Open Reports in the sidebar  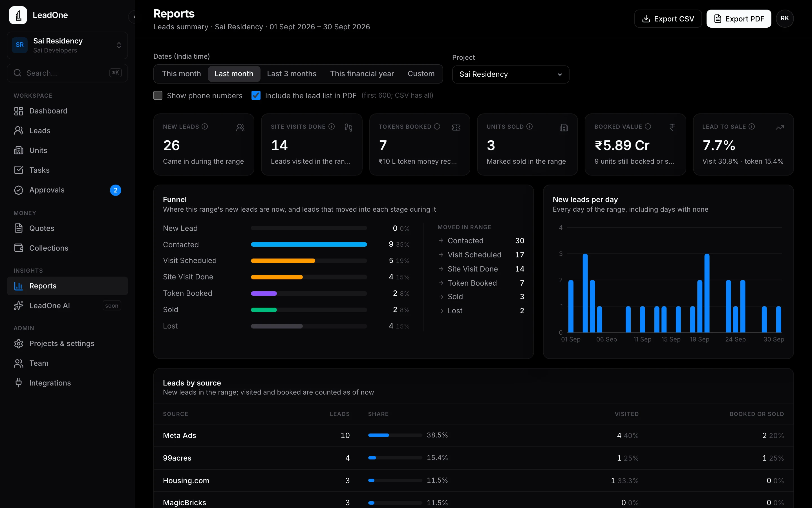67,286
